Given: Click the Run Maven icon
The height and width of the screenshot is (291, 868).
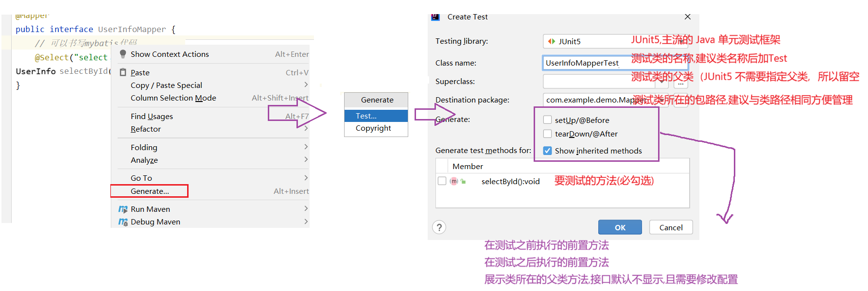Looking at the screenshot, I should tap(123, 209).
